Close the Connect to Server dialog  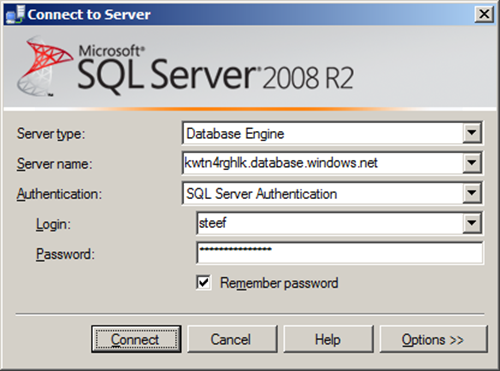[x=484, y=14]
